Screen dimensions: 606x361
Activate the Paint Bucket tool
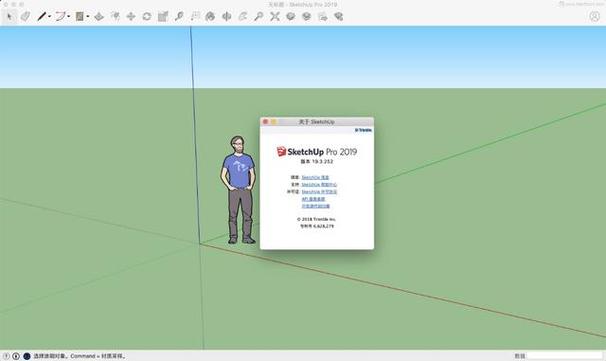coord(210,17)
